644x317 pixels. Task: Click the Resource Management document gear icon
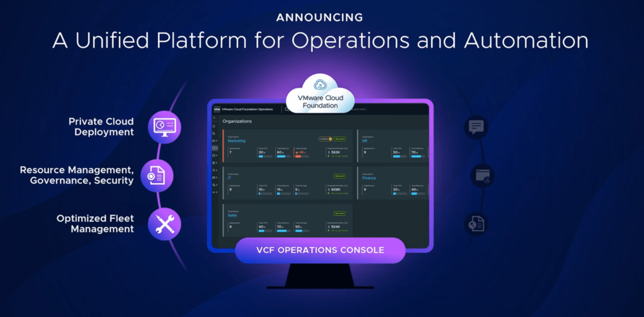157,176
